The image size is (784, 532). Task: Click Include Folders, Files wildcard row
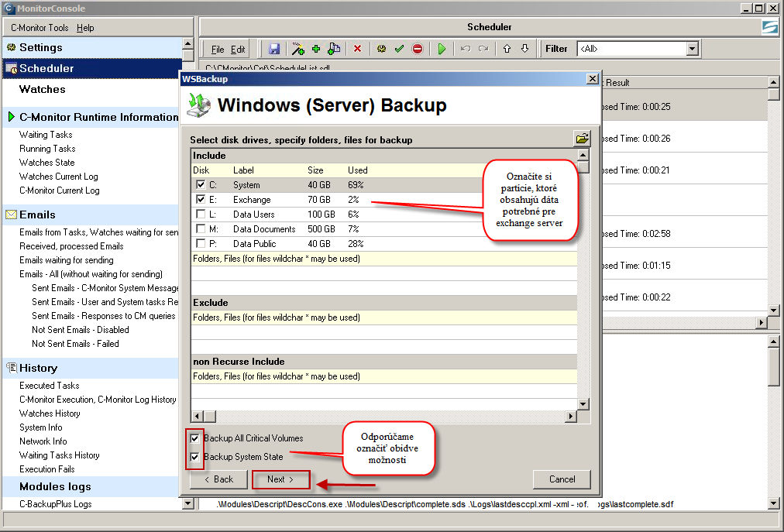[384, 259]
